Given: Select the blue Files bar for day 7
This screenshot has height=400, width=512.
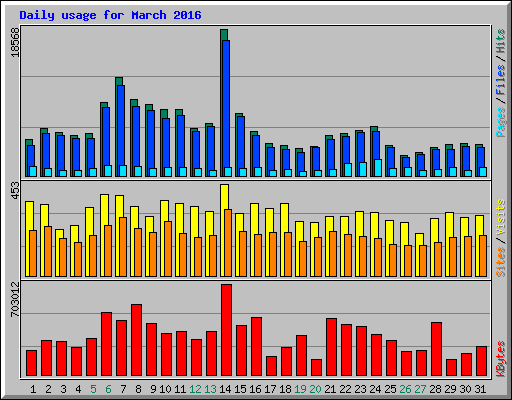Looking at the screenshot, I should 121,131.
